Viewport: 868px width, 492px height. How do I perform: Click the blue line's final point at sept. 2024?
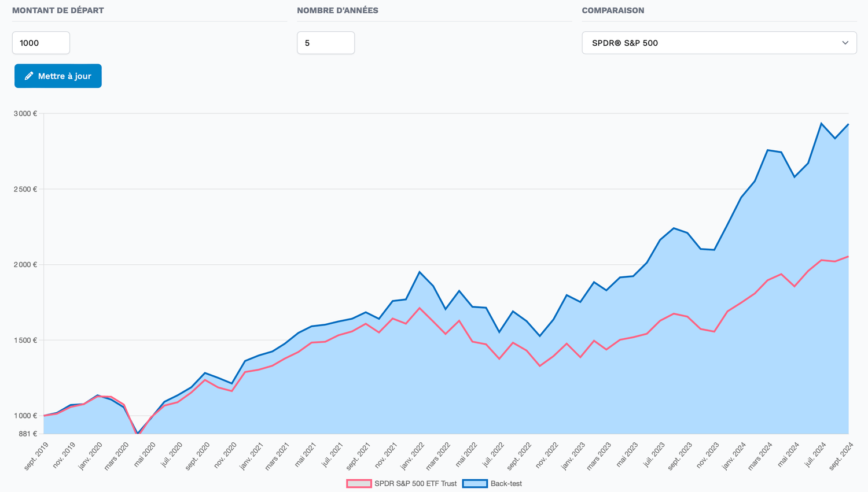tap(848, 124)
